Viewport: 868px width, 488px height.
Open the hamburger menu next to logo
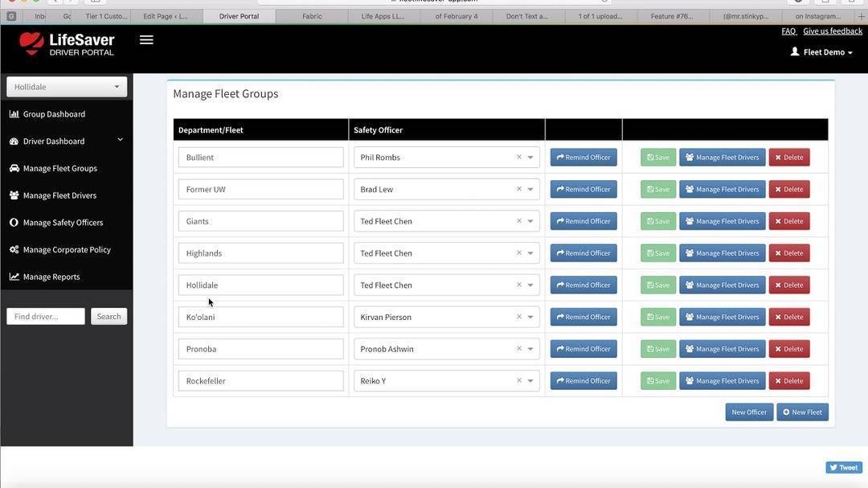tap(146, 40)
